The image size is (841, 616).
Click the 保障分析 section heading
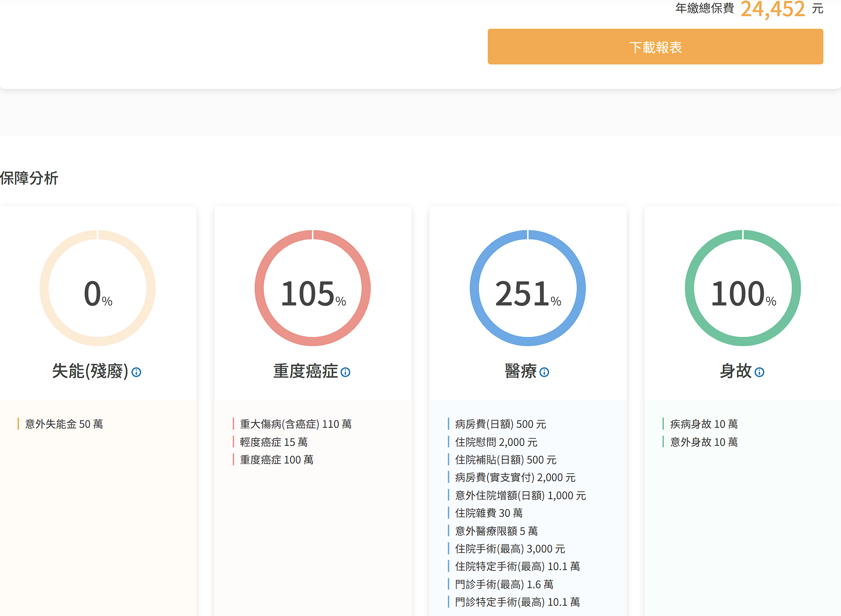point(29,178)
